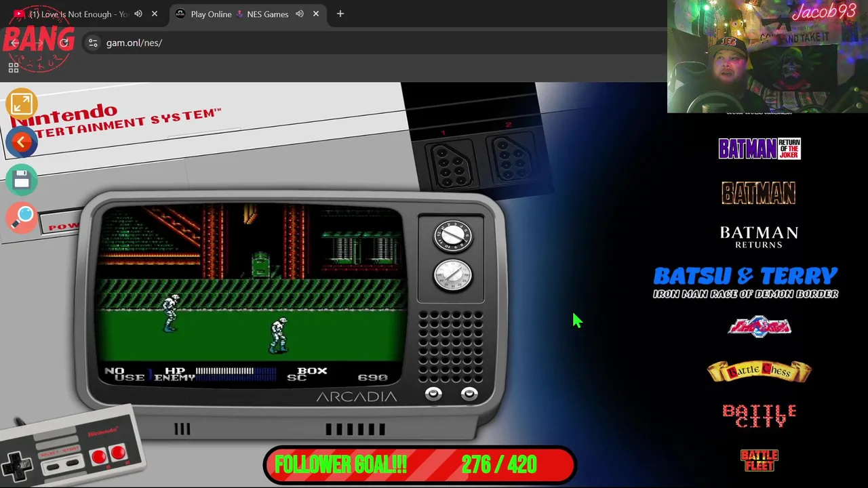Open site information icon in address bar

click(93, 43)
